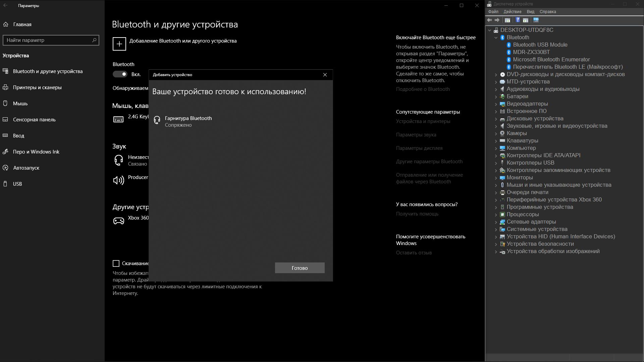Viewport: 644px width, 362px height.
Task: Click the 2.4G keyboard device icon
Action: coord(118,119)
